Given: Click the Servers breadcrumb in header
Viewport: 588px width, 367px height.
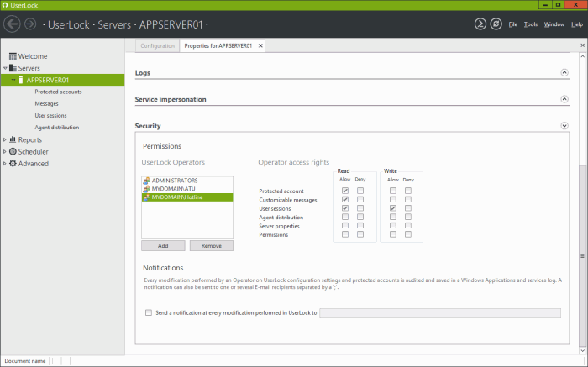Looking at the screenshot, I should [114, 24].
